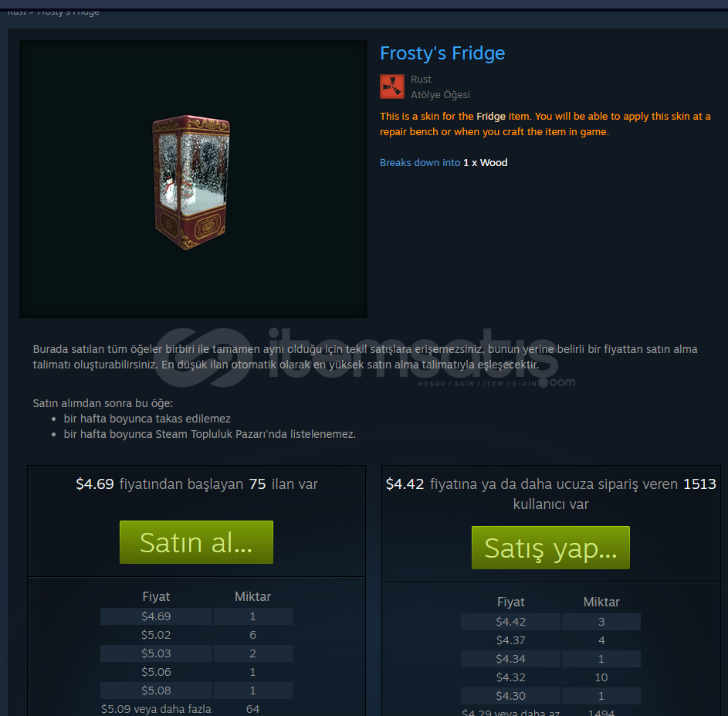728x716 pixels.
Task: Select the $4.30 buy order row
Action: pos(550,696)
